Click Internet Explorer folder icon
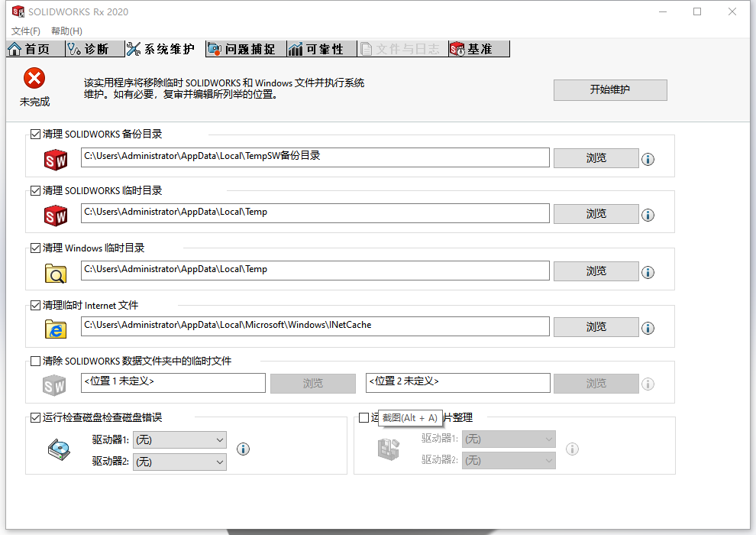This screenshot has width=756, height=535. (x=56, y=329)
